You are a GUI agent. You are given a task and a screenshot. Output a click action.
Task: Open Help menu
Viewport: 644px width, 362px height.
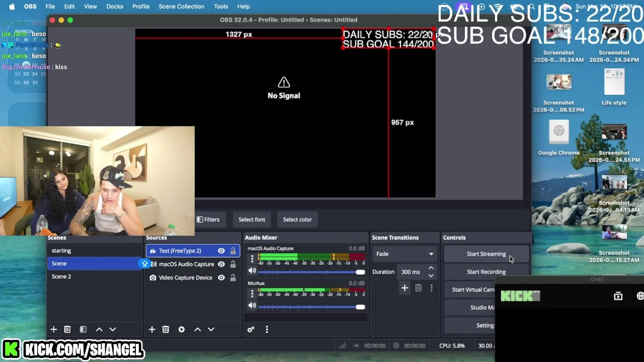(x=244, y=7)
